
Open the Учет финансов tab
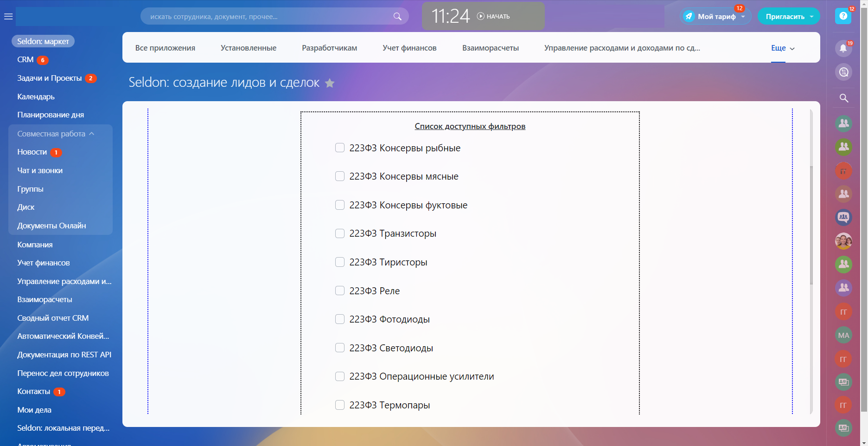click(409, 48)
